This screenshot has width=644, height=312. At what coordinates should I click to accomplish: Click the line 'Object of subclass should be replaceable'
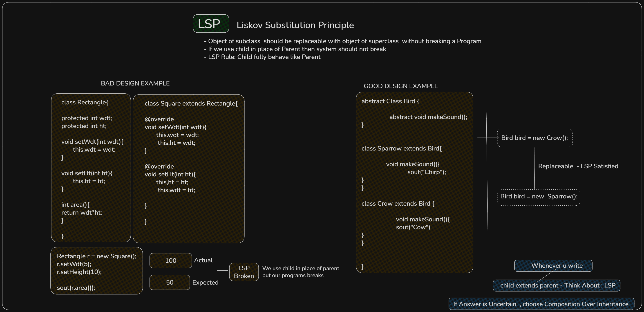pos(343,41)
